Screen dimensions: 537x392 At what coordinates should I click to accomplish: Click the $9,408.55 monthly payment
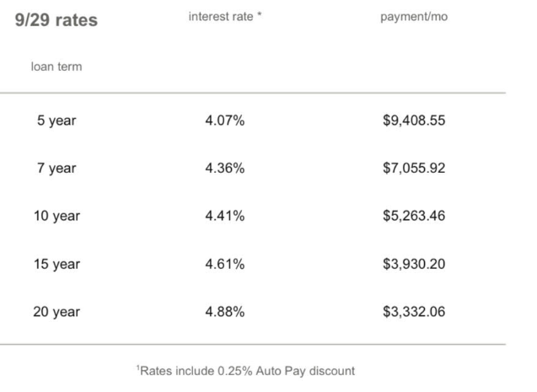[414, 121]
